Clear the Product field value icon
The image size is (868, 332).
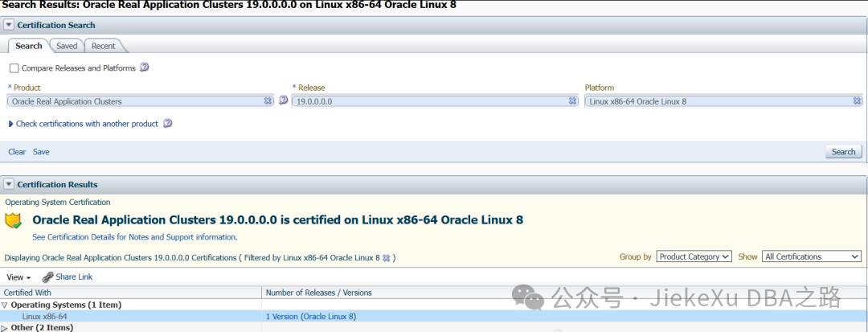coord(268,101)
